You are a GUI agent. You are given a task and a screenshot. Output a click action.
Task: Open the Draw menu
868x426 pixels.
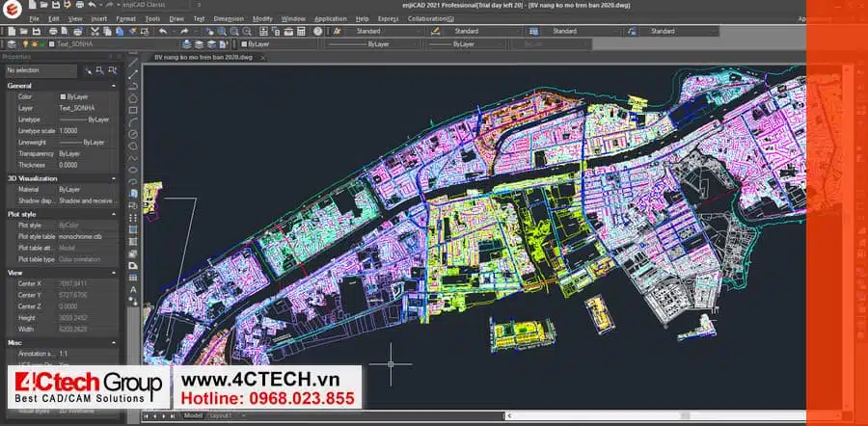pyautogui.click(x=176, y=19)
